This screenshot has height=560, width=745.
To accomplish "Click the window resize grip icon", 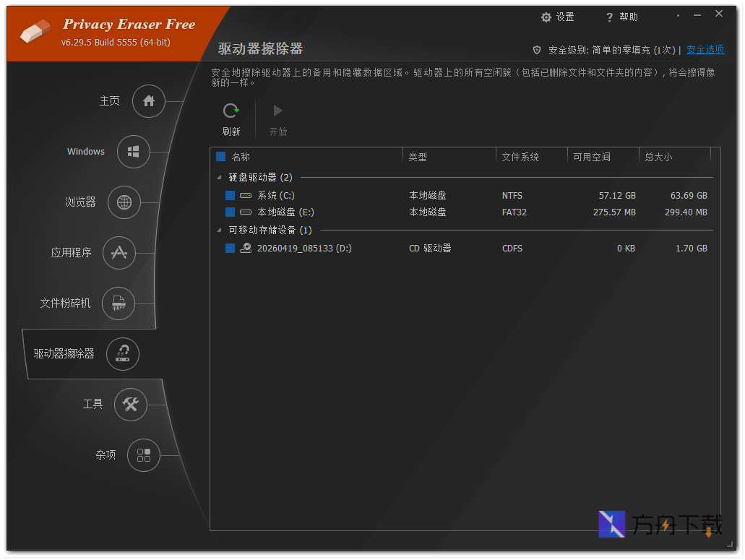I will pos(731,544).
